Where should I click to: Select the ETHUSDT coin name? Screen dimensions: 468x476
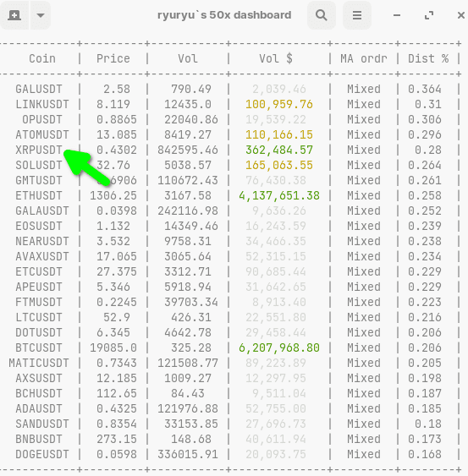pyautogui.click(x=39, y=195)
